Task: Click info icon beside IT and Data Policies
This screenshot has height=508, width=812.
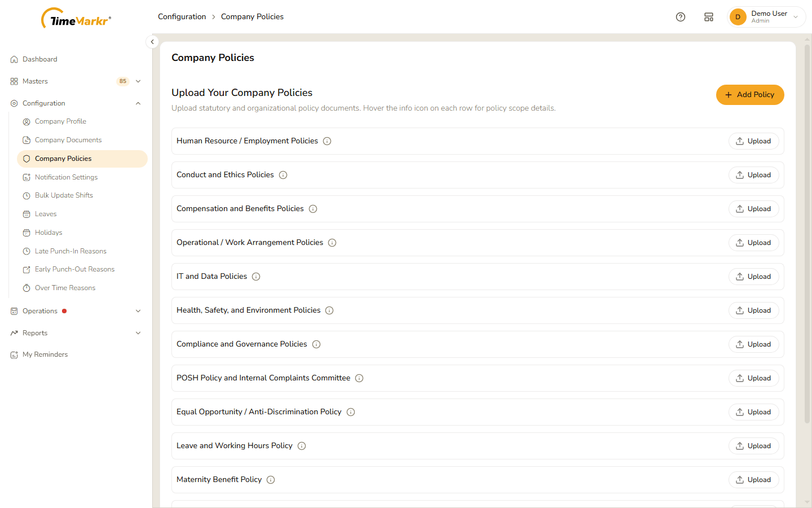Action: (x=256, y=277)
